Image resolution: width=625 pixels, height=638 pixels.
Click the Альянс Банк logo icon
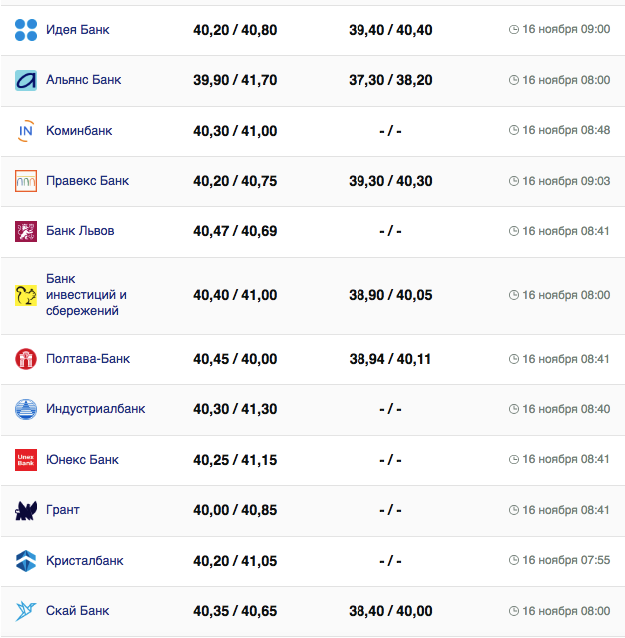pos(26,80)
